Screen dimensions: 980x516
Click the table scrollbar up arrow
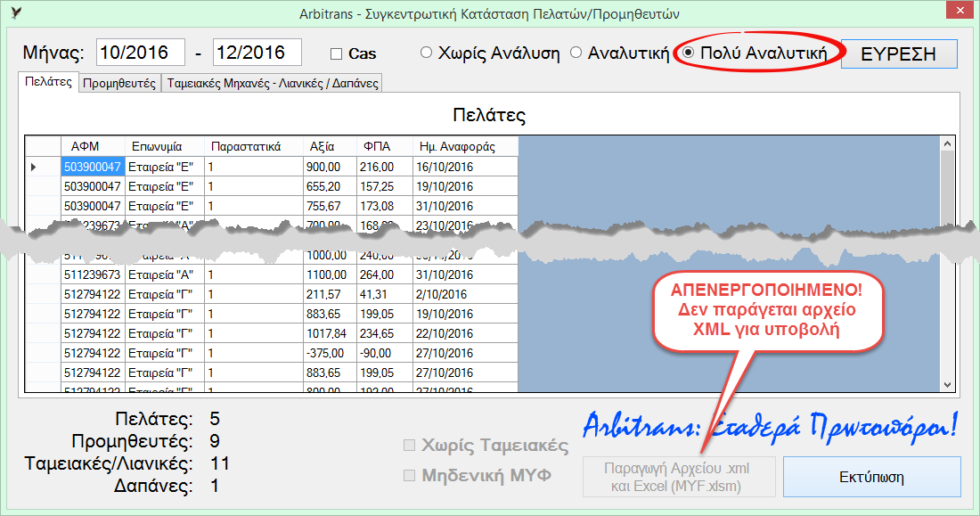click(x=948, y=143)
